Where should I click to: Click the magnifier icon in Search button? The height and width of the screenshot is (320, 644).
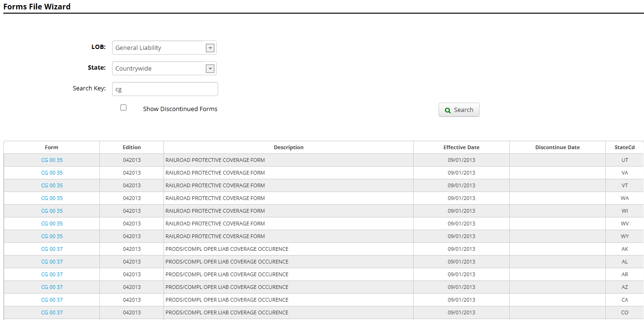(448, 110)
